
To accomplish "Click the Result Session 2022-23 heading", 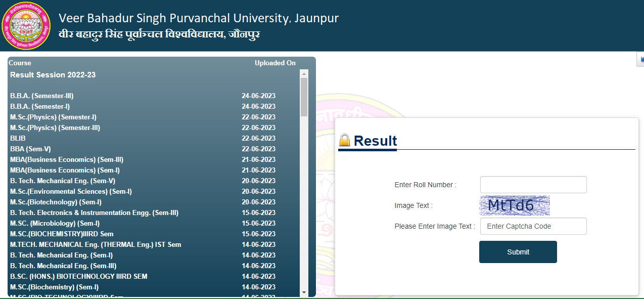I will pyautogui.click(x=53, y=75).
